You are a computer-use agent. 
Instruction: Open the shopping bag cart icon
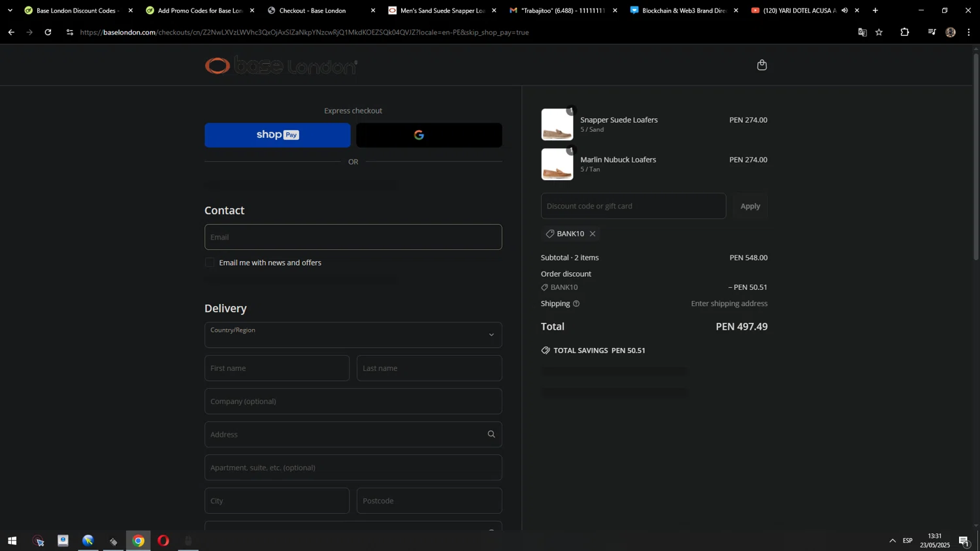pos(761,65)
